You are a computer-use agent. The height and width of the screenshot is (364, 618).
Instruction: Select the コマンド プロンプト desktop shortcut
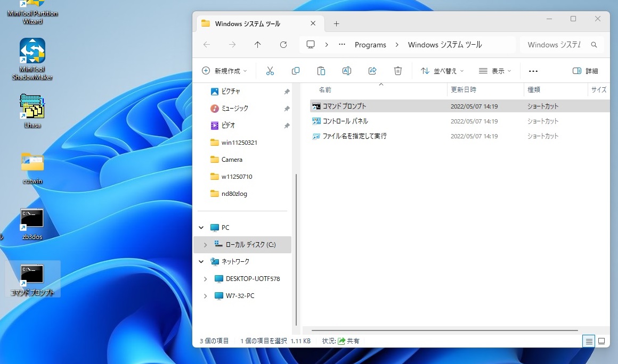click(32, 279)
